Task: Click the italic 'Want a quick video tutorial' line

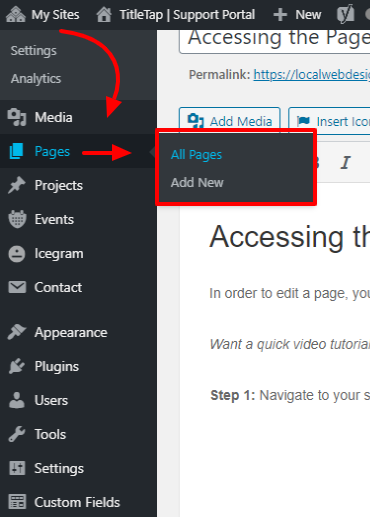Action: 290,344
